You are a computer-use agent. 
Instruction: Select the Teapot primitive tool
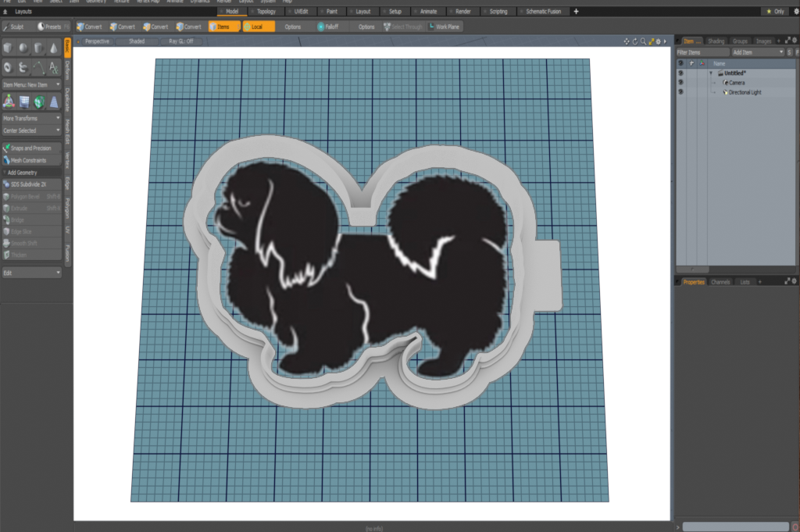[23, 67]
